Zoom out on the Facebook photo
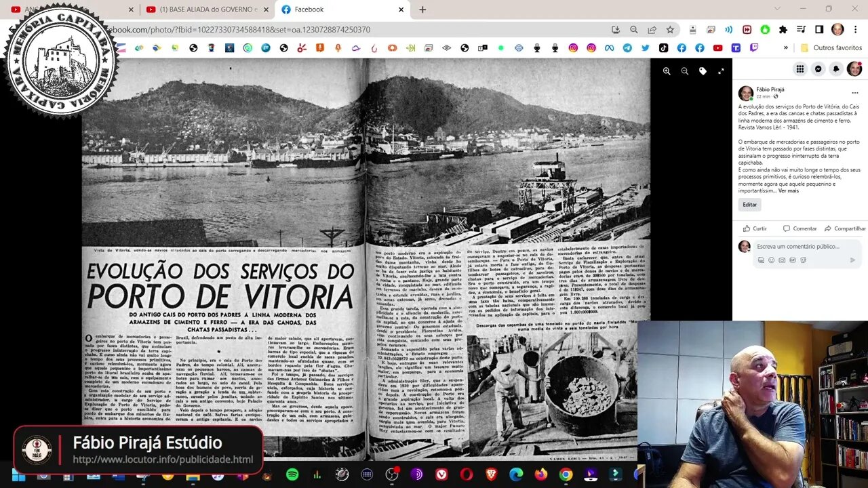Screen dimensions: 868x488 click(685, 70)
